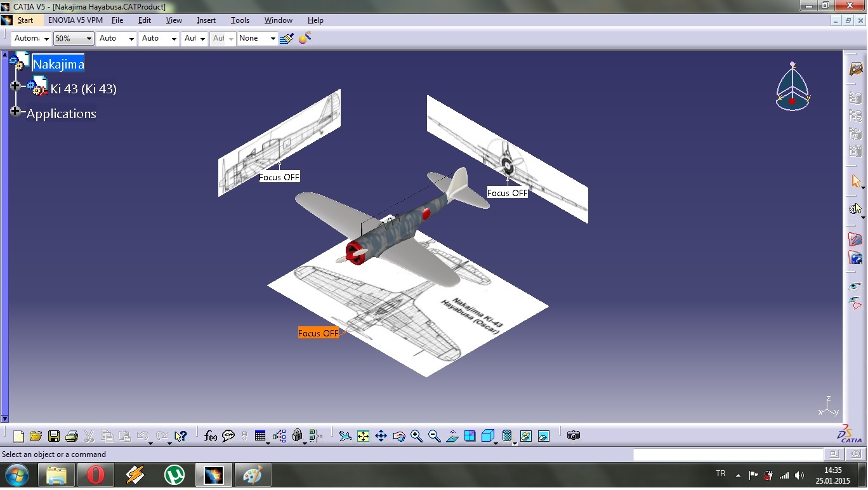The width and height of the screenshot is (868, 490).
Task: Open the Formula f(x) tool
Action: click(x=211, y=436)
